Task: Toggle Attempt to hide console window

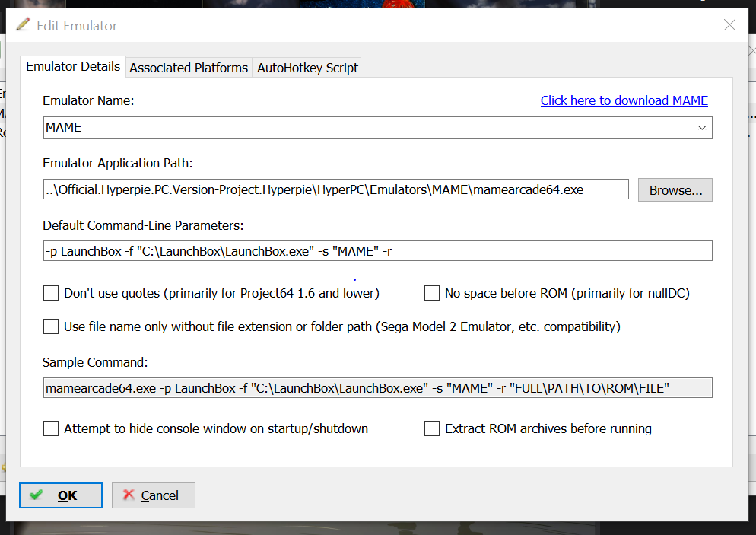Action: pos(51,428)
